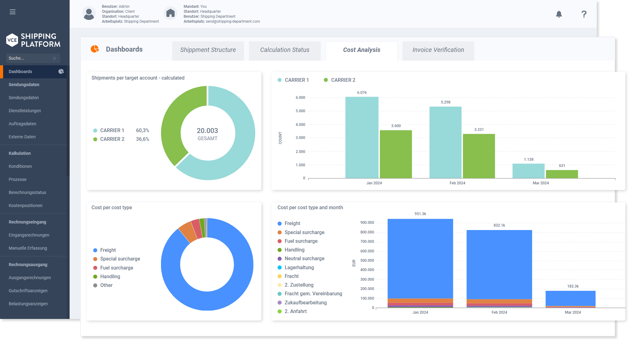Click the VCE Shipping Platform logo
This screenshot has height=355, width=644.
click(33, 40)
